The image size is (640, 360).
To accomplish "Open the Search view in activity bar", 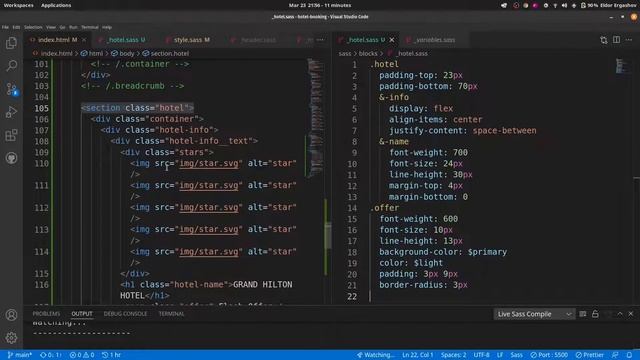I will coord(11,65).
